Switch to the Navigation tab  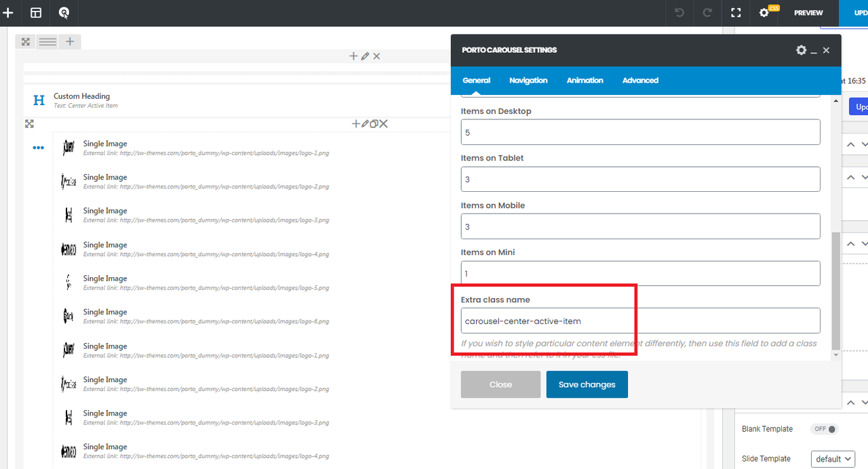coord(528,80)
